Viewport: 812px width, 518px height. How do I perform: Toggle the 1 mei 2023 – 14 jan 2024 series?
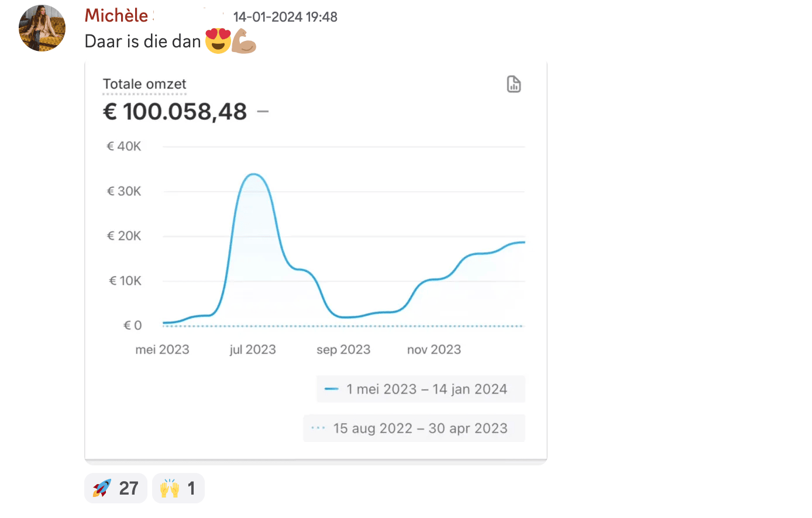[426, 389]
